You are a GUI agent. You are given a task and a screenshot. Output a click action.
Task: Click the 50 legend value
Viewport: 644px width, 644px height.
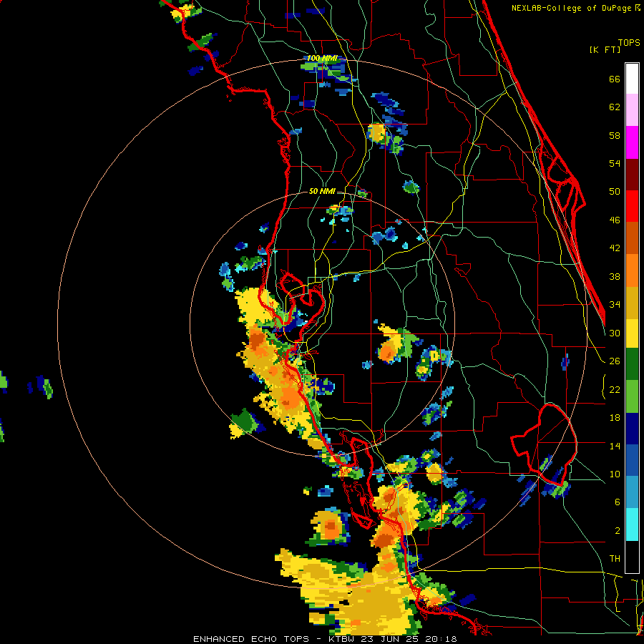[x=615, y=192]
